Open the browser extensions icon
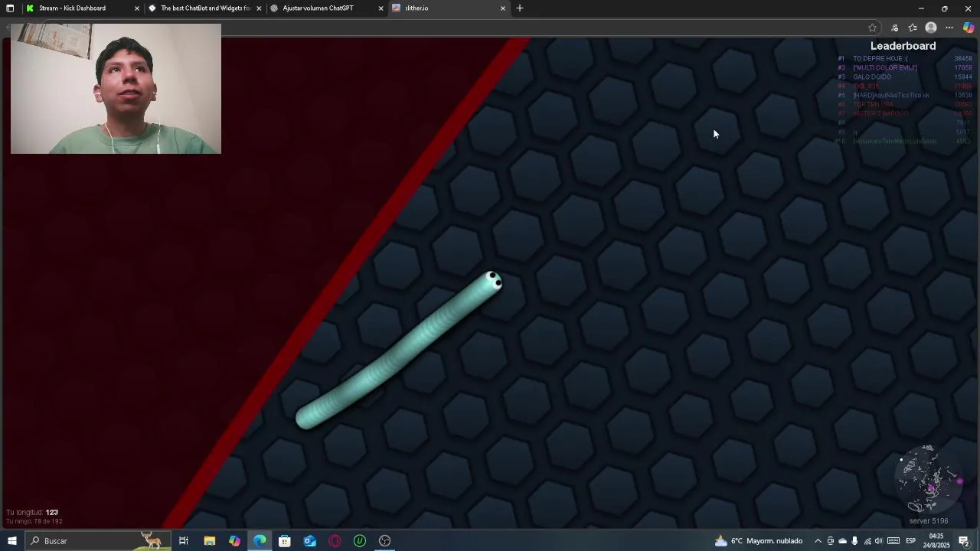The width and height of the screenshot is (980, 551). 894,28
